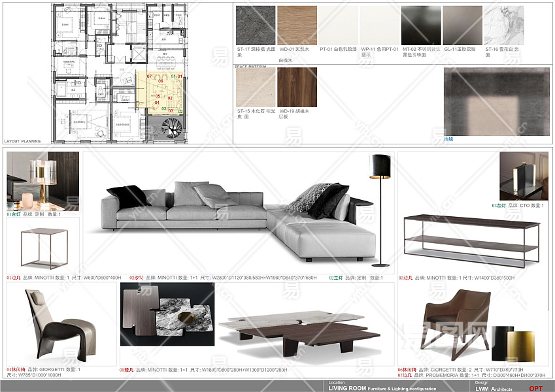The width and height of the screenshot is (555, 392).
Task: Select the square metal side table image
Action: click(x=43, y=247)
